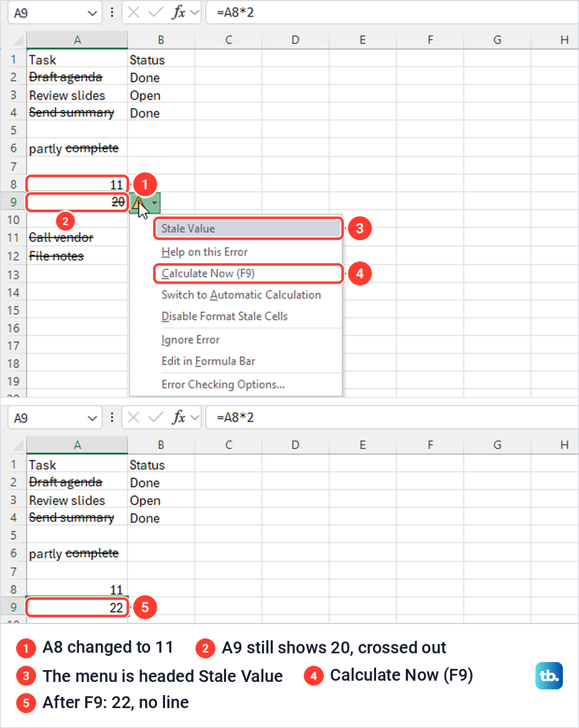Click Done beside Draft agenda in sheet showing 22
The image size is (579, 728).
click(161, 483)
